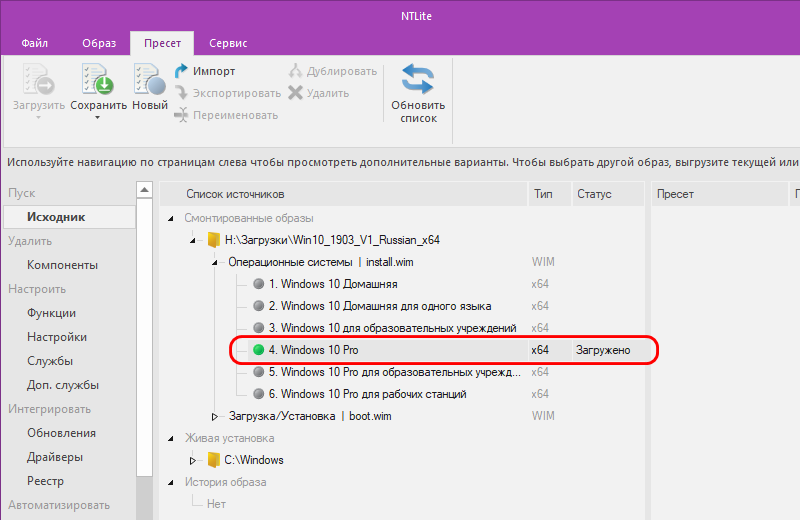Click the sidebar scroll-up arrow
The image size is (800, 520).
point(144,190)
